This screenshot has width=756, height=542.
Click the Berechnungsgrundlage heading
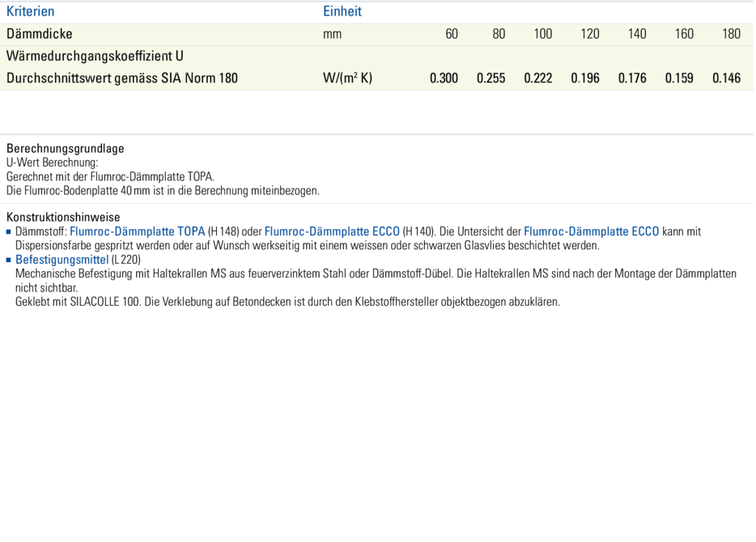tap(66, 149)
